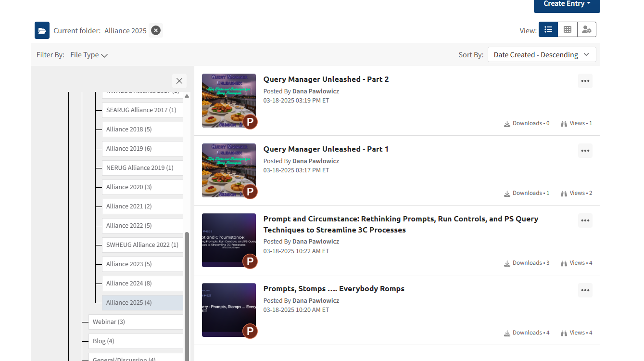Click the Downloads count on Part 1 entry

coord(531,193)
